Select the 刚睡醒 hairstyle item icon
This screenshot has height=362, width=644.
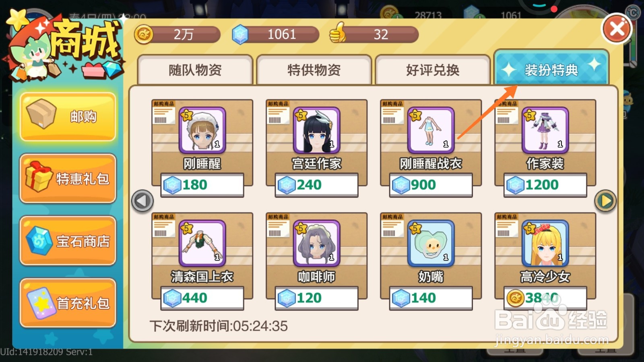pyautogui.click(x=202, y=130)
